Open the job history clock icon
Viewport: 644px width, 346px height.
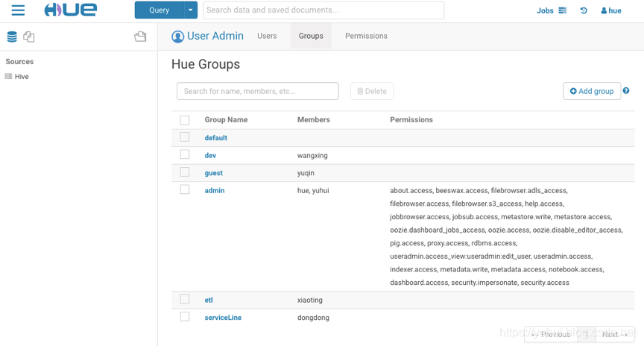coord(584,10)
